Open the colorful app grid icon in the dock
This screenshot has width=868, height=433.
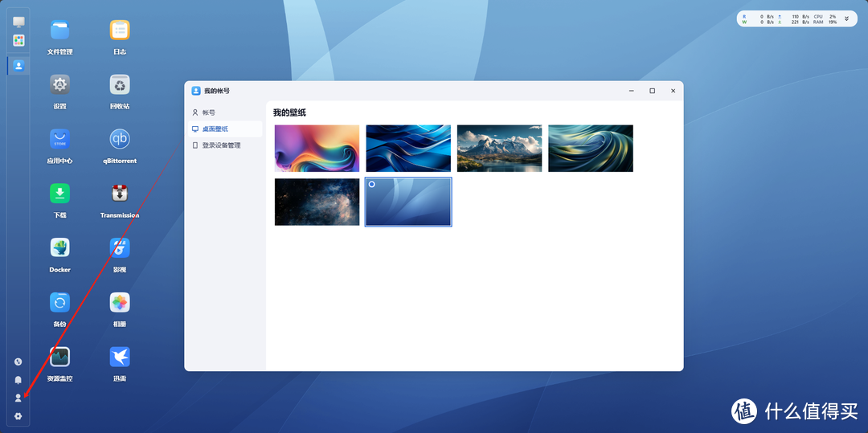coord(18,40)
